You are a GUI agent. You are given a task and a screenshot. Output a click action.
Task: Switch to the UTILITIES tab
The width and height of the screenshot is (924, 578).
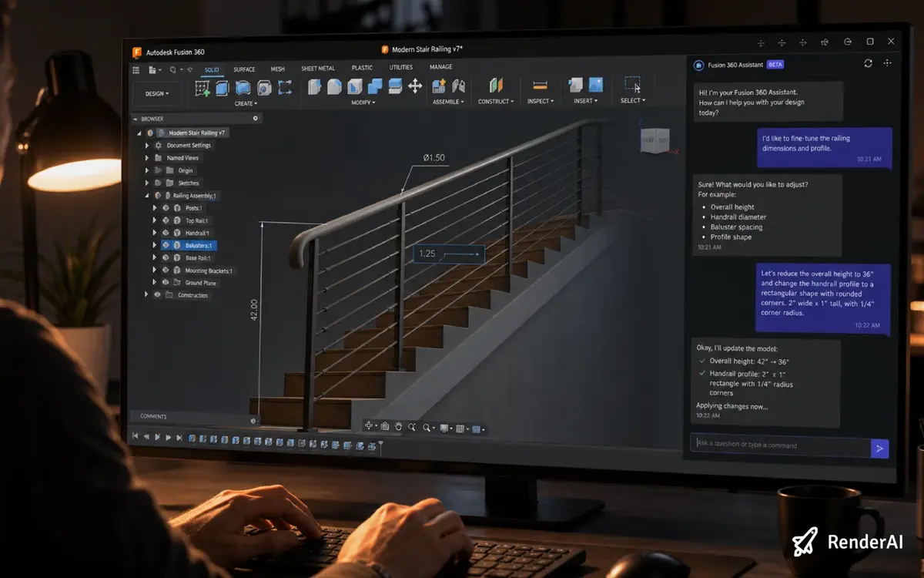pos(401,68)
